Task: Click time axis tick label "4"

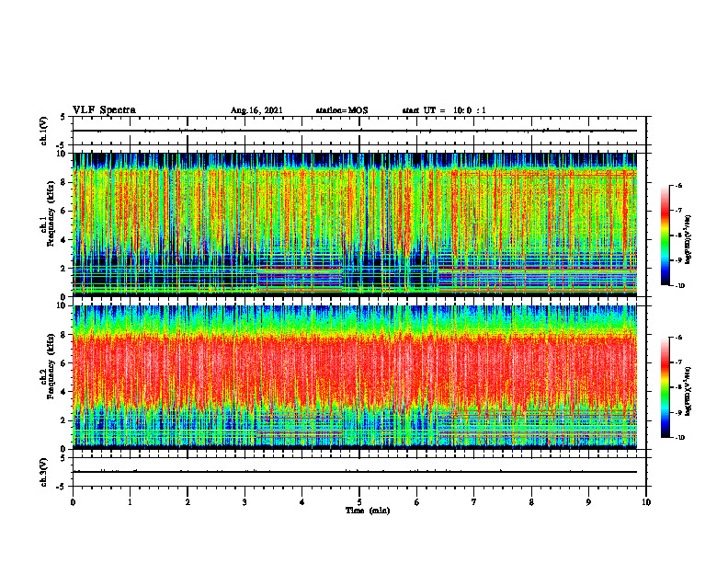Action: [x=302, y=502]
